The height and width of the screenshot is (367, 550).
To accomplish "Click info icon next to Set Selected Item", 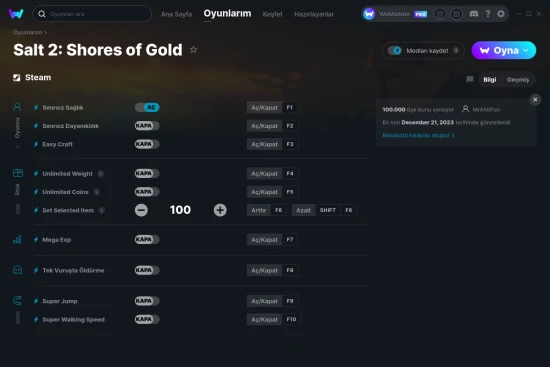I will 102,210.
